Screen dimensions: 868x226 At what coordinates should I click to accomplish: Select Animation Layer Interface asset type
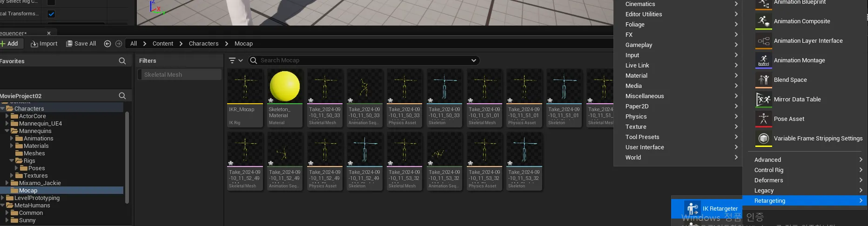(807, 41)
